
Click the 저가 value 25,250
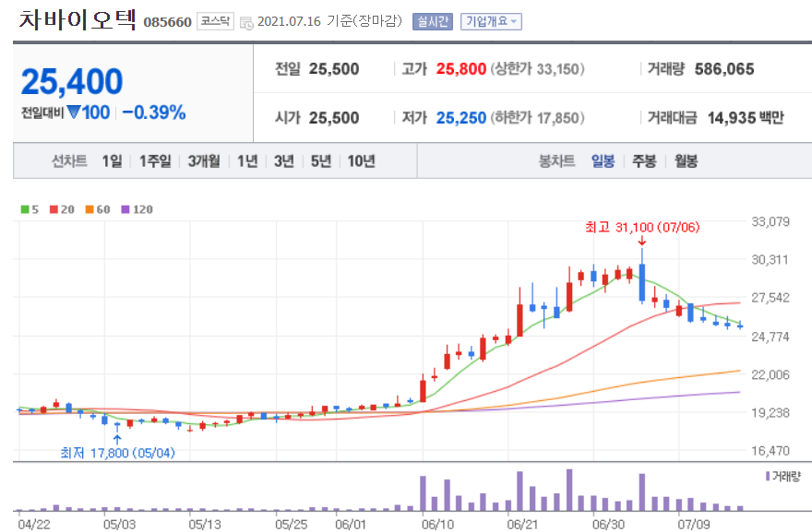coord(460,118)
